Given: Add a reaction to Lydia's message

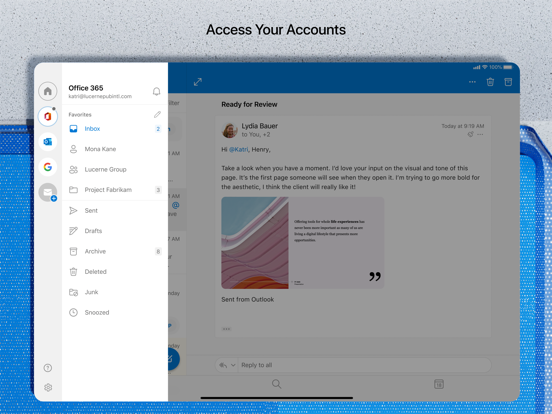Looking at the screenshot, I should (x=470, y=134).
